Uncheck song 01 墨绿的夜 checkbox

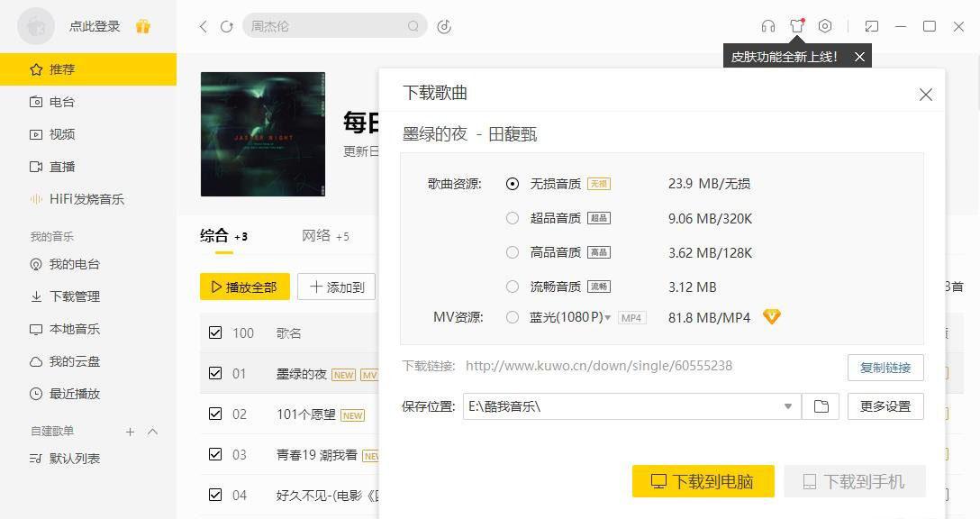coord(215,373)
